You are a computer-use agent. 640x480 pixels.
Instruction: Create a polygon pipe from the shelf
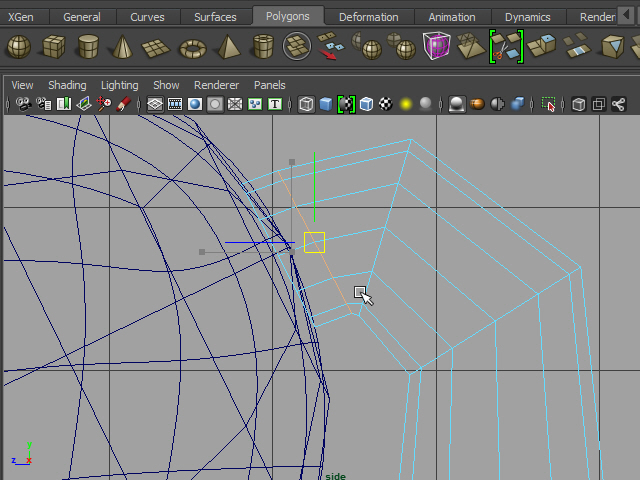263,47
